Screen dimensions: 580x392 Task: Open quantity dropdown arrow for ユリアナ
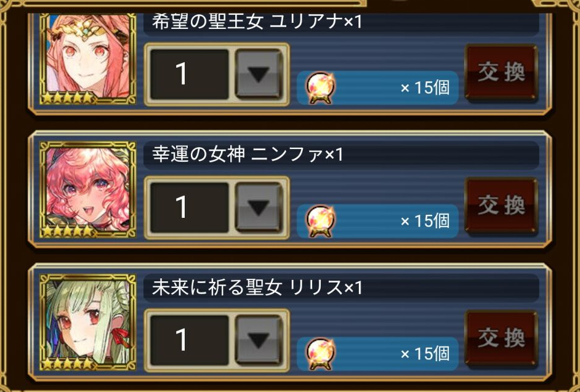[x=259, y=74]
